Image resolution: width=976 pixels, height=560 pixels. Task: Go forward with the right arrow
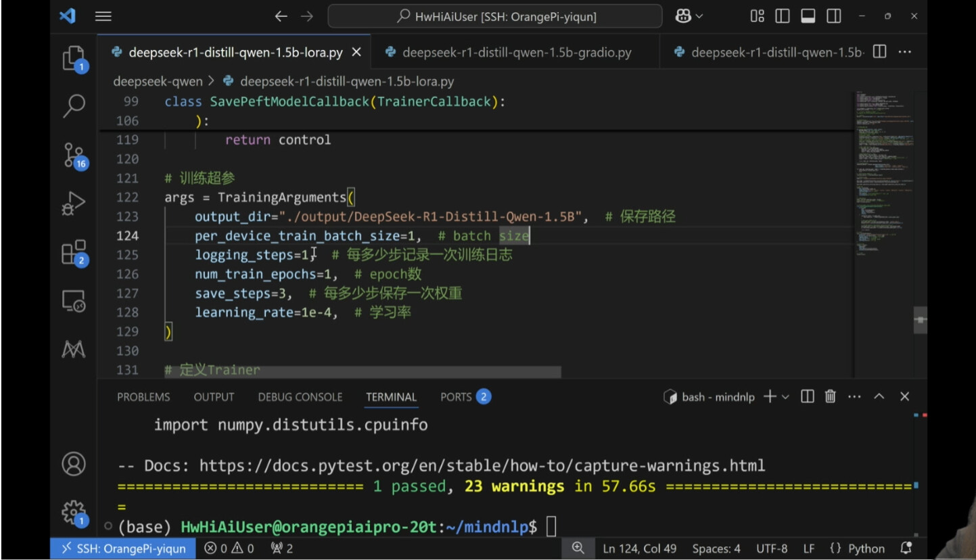[307, 16]
